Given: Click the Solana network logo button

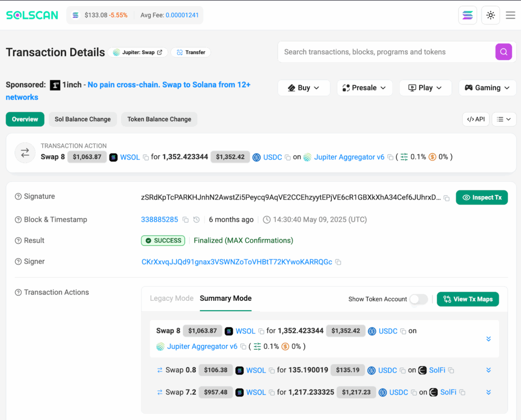Looking at the screenshot, I should (x=467, y=15).
